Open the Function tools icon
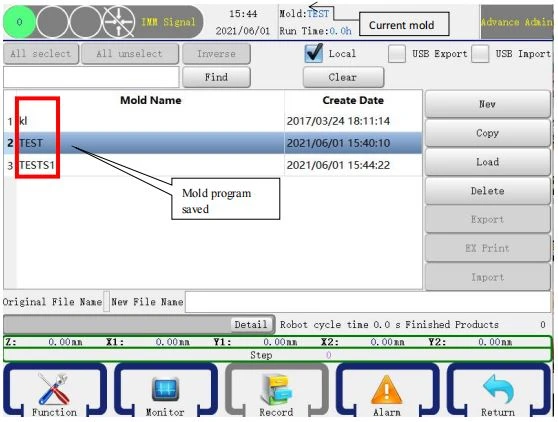Viewport: 558px width, 422px height. (54, 389)
